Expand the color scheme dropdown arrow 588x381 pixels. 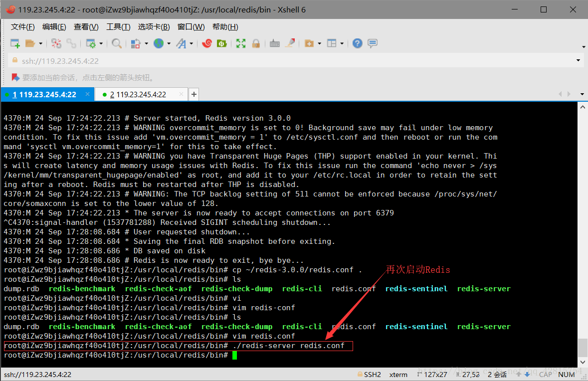(x=146, y=44)
